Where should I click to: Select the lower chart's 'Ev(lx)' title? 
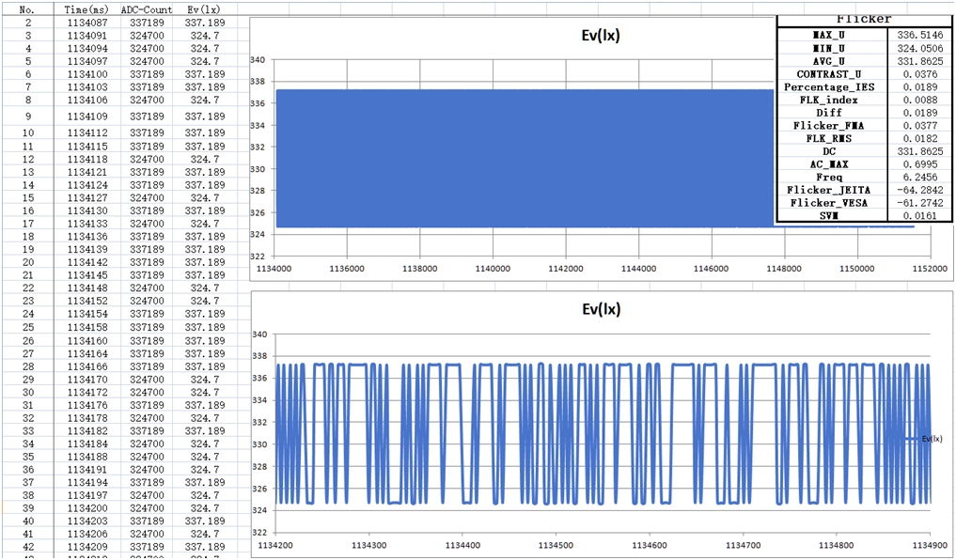602,309
